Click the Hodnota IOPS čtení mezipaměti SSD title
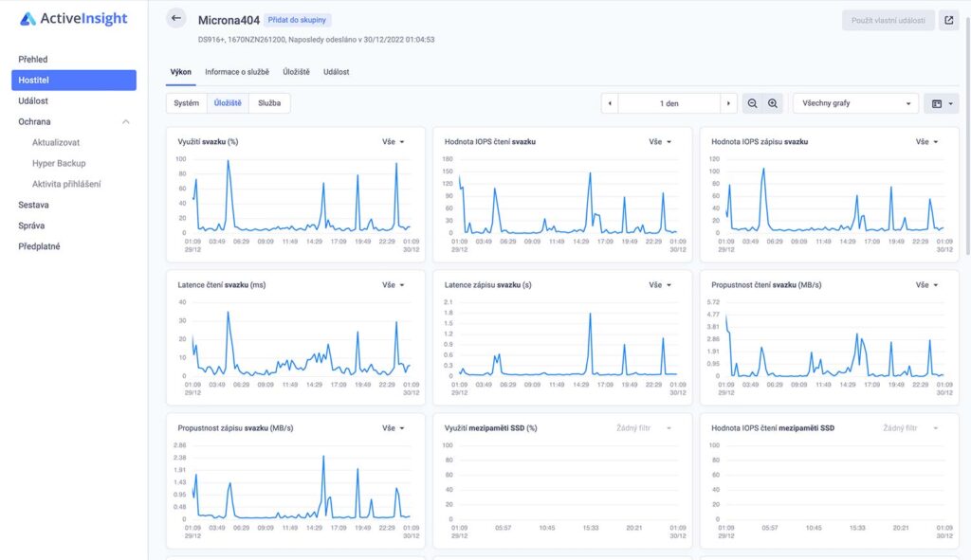 click(772, 428)
